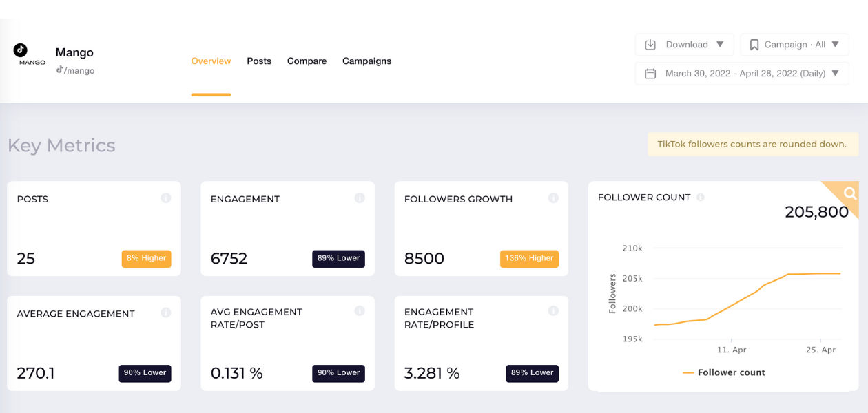Viewport: 868px width, 413px height.
Task: Click the 210k axis label
Action: point(632,248)
